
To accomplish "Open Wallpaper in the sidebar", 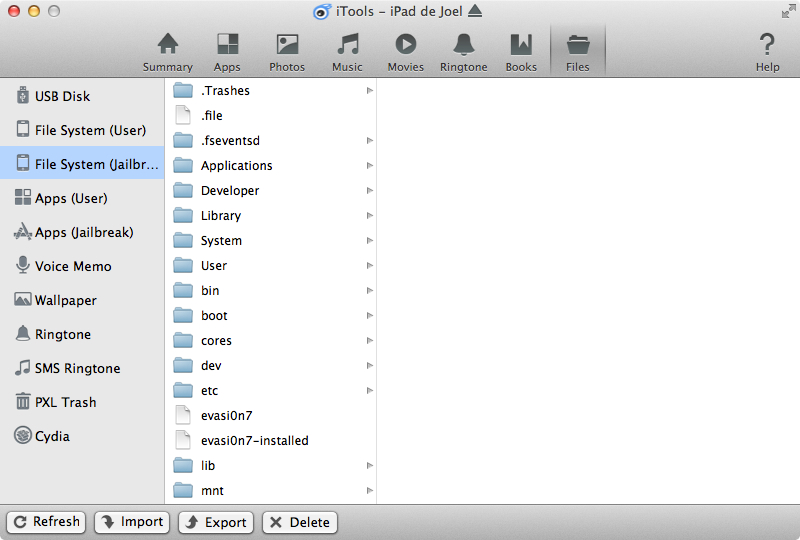I will tap(82, 300).
